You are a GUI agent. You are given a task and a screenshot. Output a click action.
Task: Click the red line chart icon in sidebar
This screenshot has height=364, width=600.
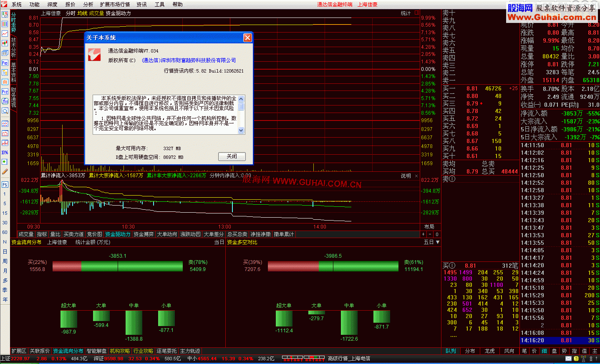(x=5, y=33)
